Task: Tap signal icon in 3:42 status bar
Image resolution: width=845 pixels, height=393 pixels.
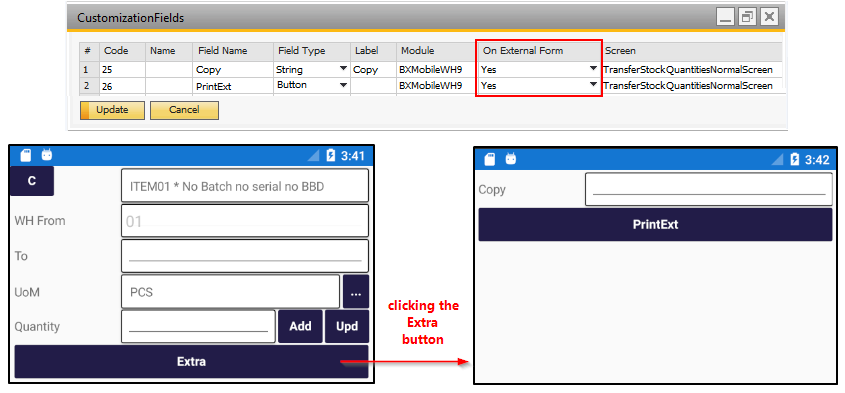Action: (777, 159)
